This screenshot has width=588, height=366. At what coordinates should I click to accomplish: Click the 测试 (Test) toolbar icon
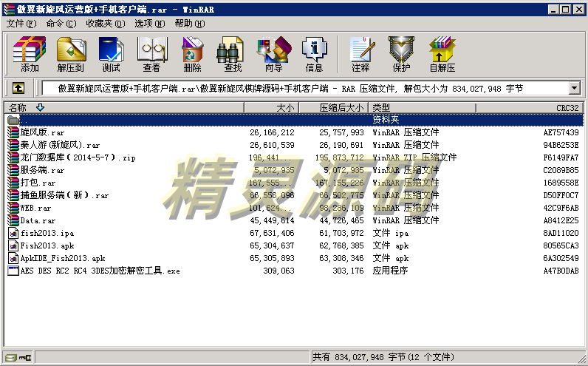click(111, 50)
